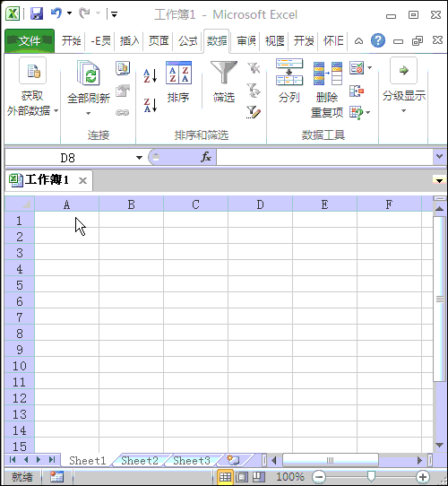Image resolution: width=448 pixels, height=486 pixels.
Task: Switch to the 视图 (View) tab
Action: tap(275, 41)
